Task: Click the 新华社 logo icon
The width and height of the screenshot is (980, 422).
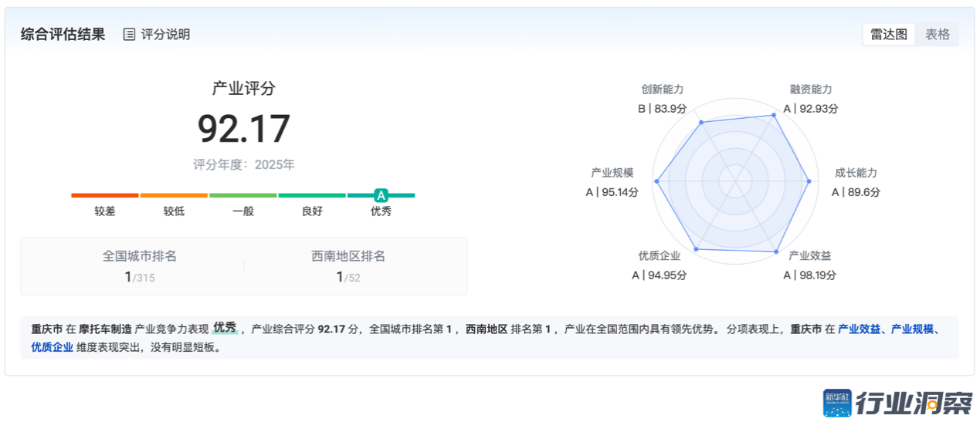Action: [x=837, y=403]
